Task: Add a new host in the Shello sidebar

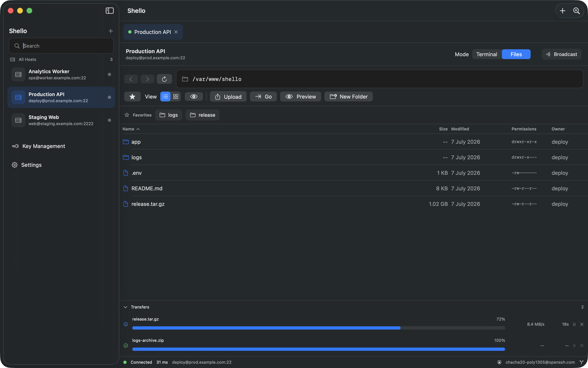Action: tap(110, 31)
